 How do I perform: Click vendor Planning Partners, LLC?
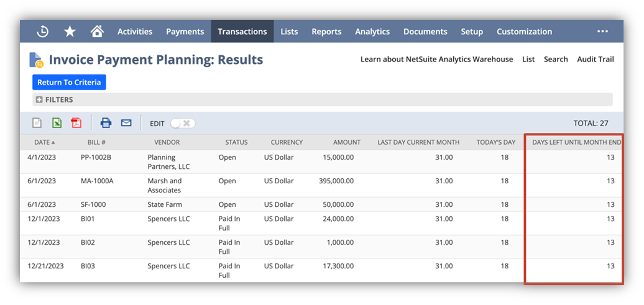coord(168,162)
